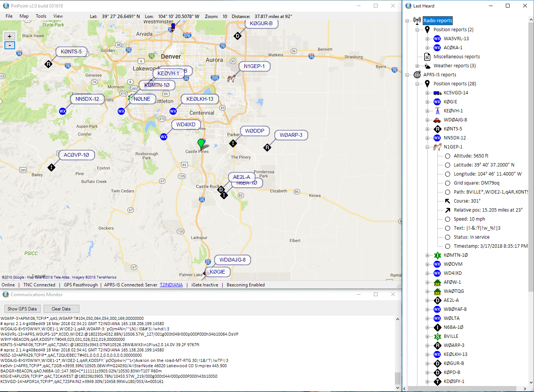Open the T2INDIANA server link
Image resolution: width=534 pixels, height=392 pixels.
[171, 285]
